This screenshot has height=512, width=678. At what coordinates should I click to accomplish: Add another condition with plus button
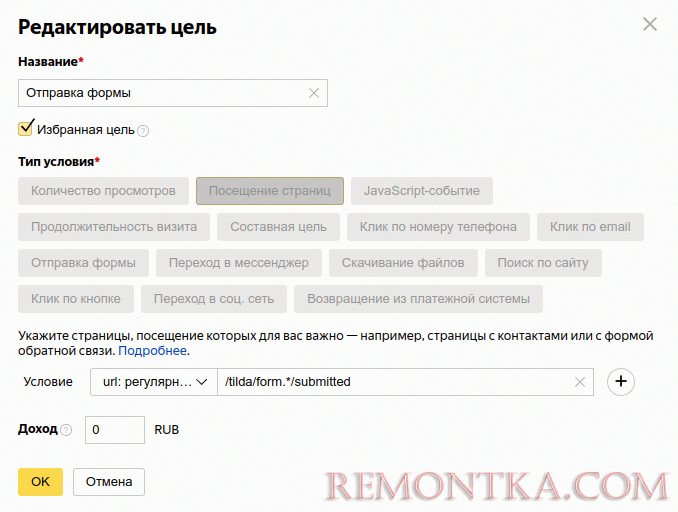coord(620,381)
